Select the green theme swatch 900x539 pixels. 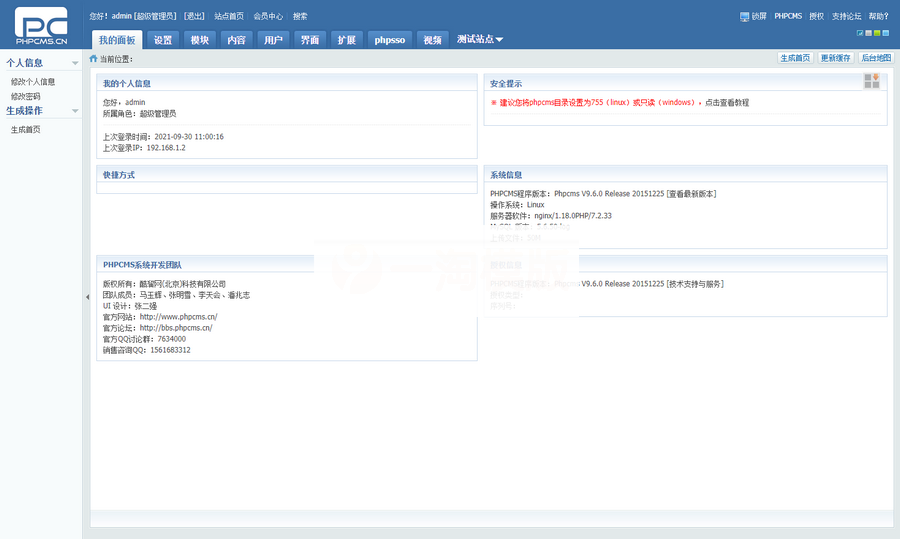877,33
